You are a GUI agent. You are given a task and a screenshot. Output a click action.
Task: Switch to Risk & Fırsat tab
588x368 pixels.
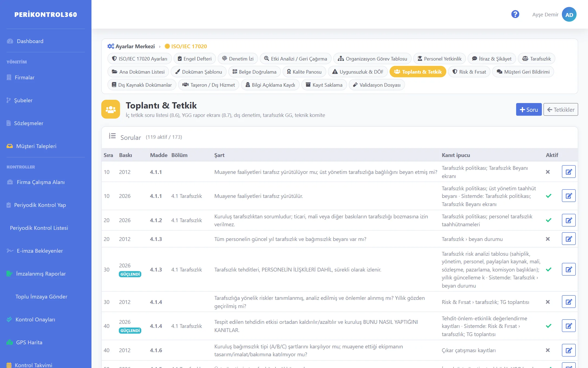click(469, 72)
